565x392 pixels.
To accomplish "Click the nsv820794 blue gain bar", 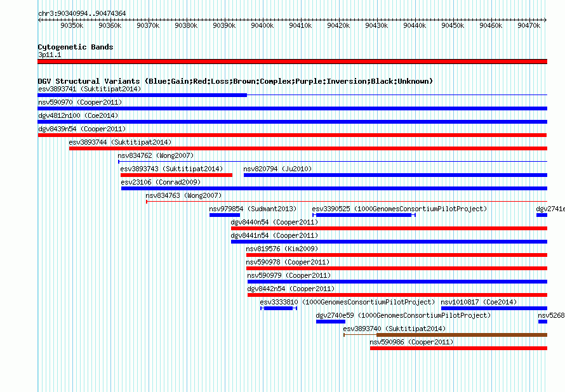I will pyautogui.click(x=395, y=175).
